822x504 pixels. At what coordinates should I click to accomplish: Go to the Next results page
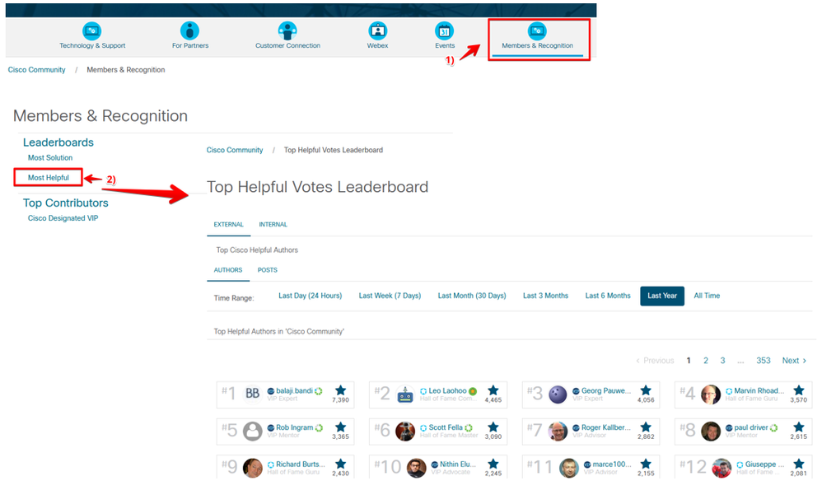pos(794,361)
